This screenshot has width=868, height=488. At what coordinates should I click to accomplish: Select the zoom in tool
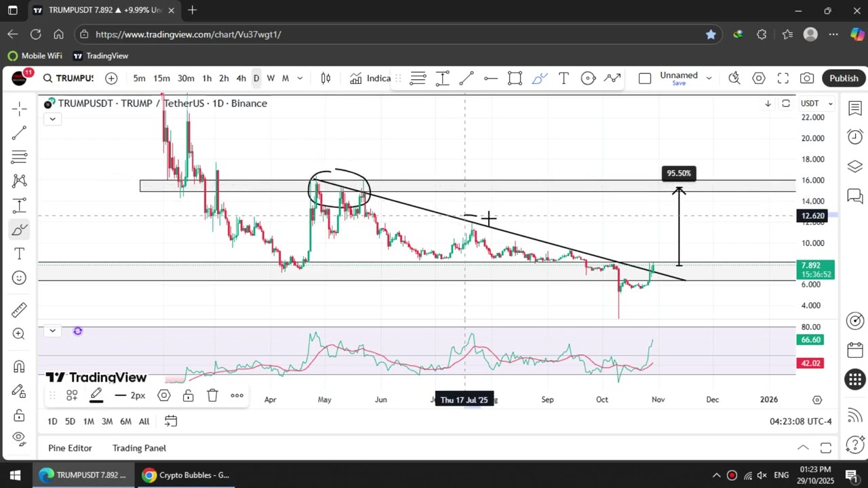pyautogui.click(x=19, y=333)
